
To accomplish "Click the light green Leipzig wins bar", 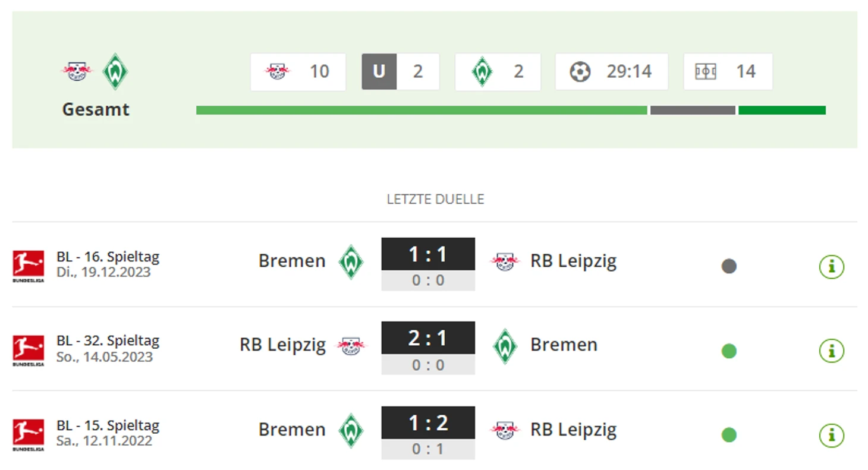I will pos(421,111).
